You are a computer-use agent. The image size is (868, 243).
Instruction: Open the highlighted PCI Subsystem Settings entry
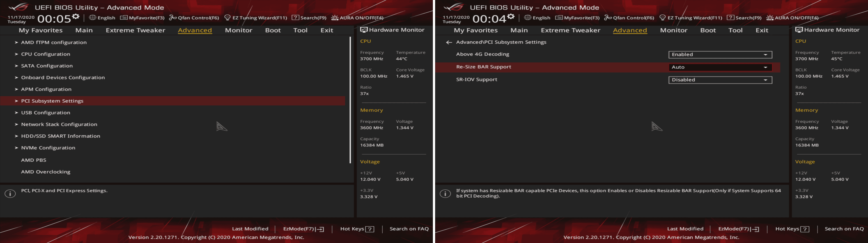[x=172, y=101]
